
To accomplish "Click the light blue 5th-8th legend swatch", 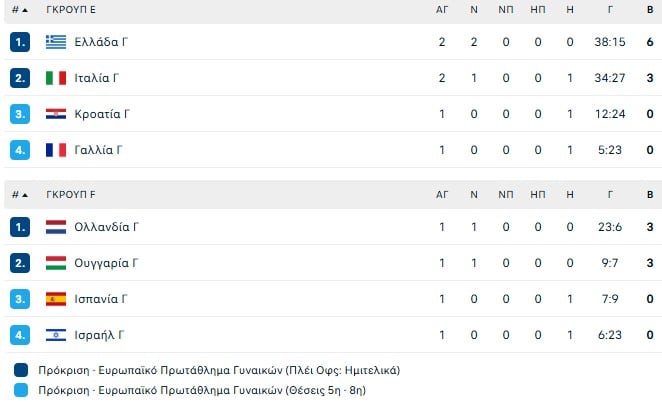I will click(22, 389).
